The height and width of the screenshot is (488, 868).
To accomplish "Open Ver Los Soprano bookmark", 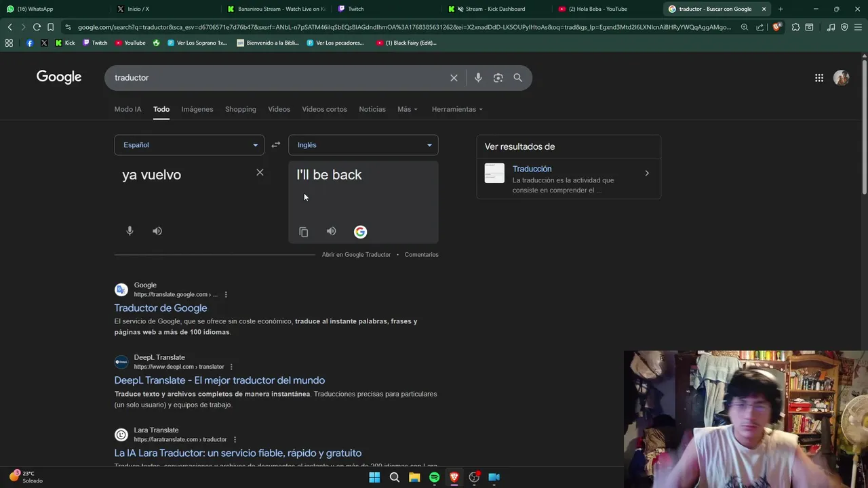I will click(197, 43).
